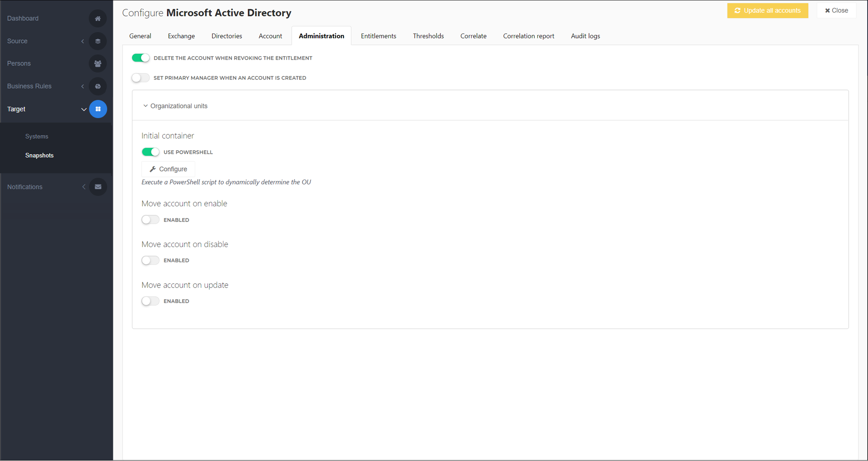Enable set primary manager on account creation
This screenshot has width=868, height=461.
point(141,78)
